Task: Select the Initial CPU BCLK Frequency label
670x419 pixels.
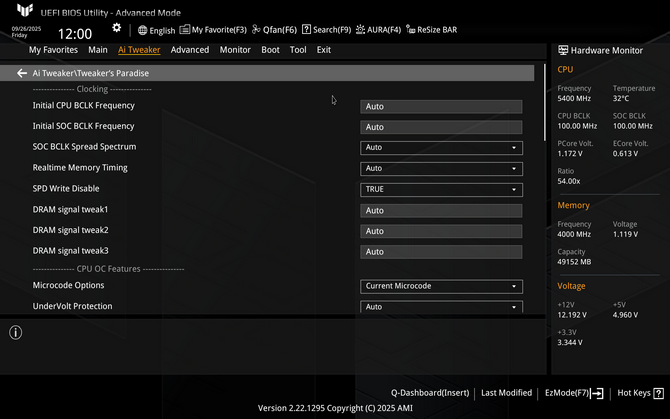Action: click(x=83, y=105)
